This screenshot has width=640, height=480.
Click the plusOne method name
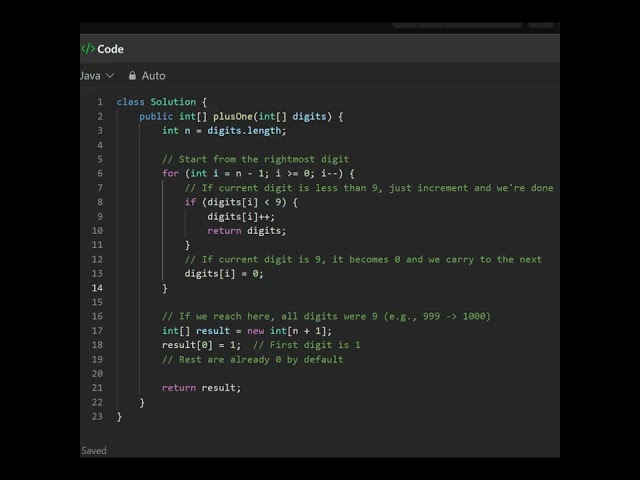[x=233, y=116]
